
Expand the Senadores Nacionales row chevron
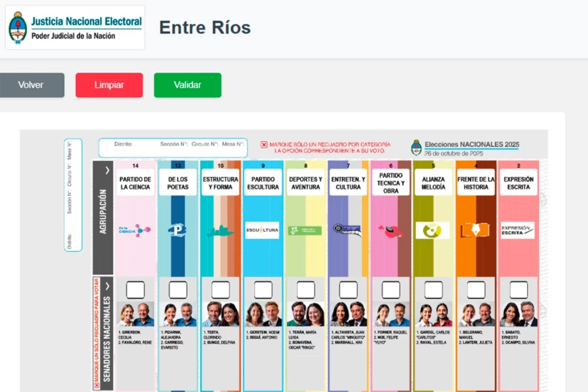[x=107, y=286]
